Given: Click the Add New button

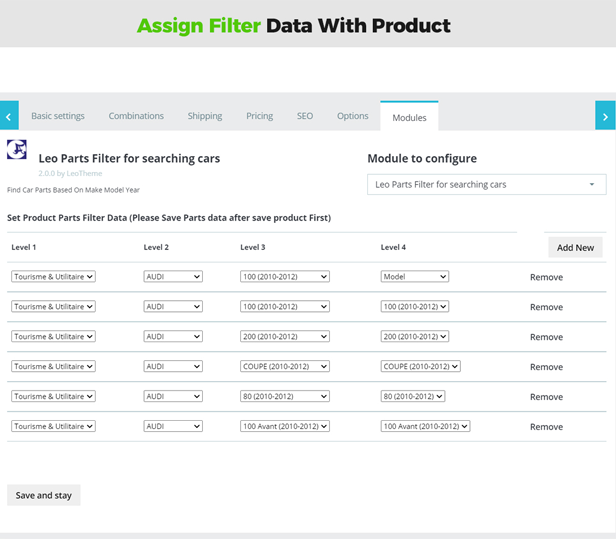Looking at the screenshot, I should click(x=575, y=247).
